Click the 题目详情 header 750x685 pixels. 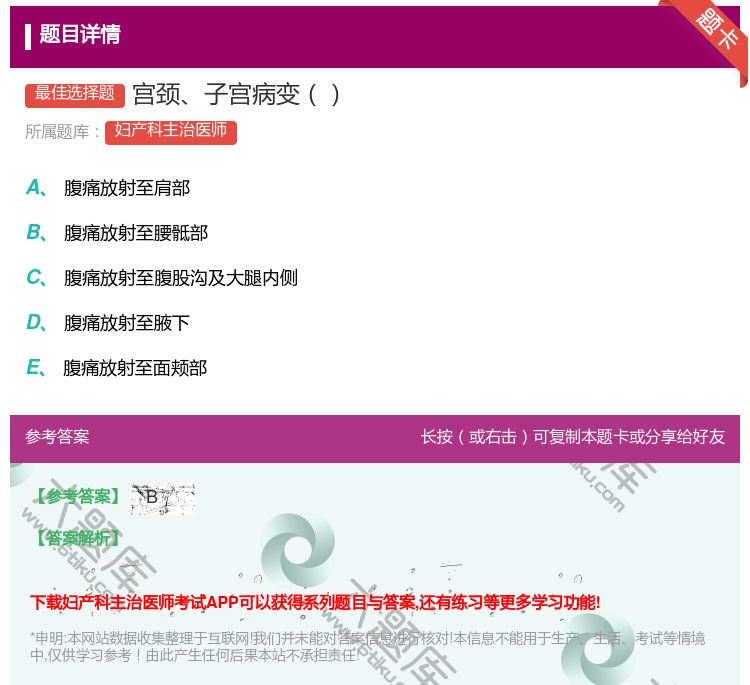coord(80,34)
